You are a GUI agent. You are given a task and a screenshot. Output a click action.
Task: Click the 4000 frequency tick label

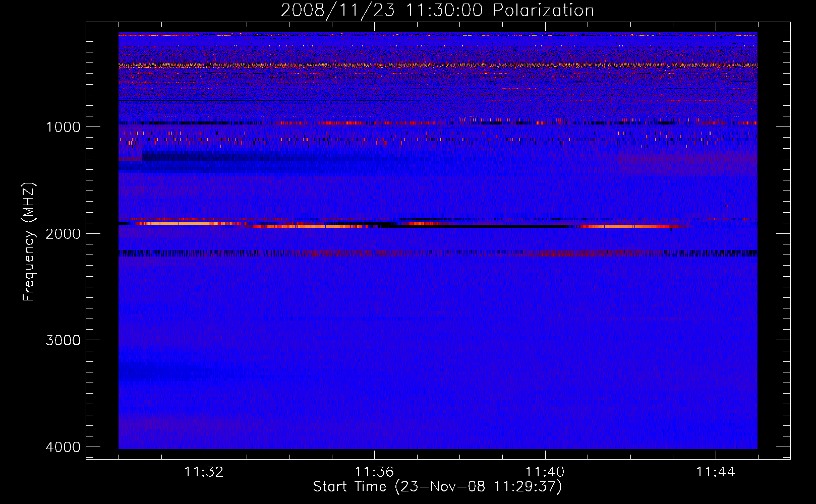64,447
